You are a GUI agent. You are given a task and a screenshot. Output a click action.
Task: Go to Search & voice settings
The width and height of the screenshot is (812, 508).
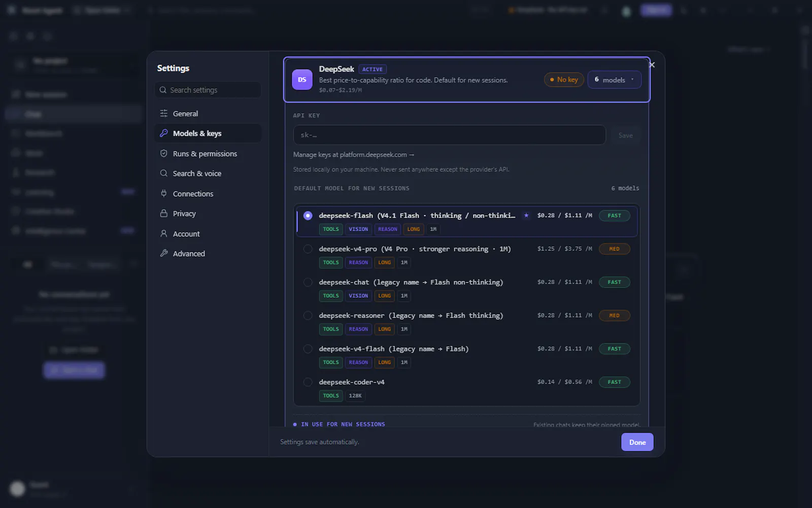tap(208, 173)
